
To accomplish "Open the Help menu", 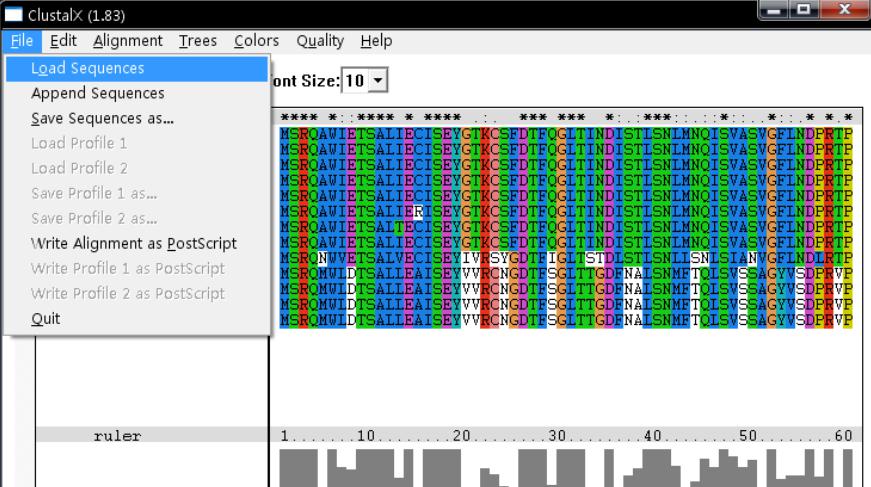I will pyautogui.click(x=376, y=41).
